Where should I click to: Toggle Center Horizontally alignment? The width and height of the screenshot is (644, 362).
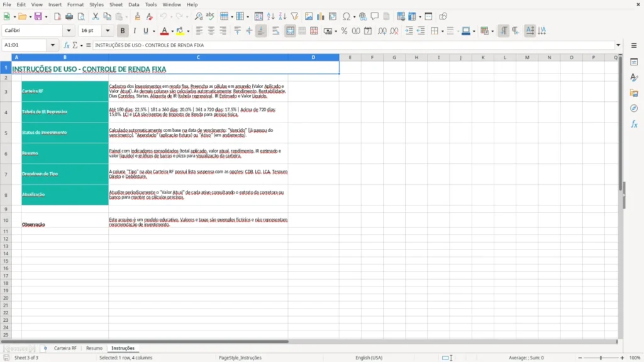click(x=211, y=31)
